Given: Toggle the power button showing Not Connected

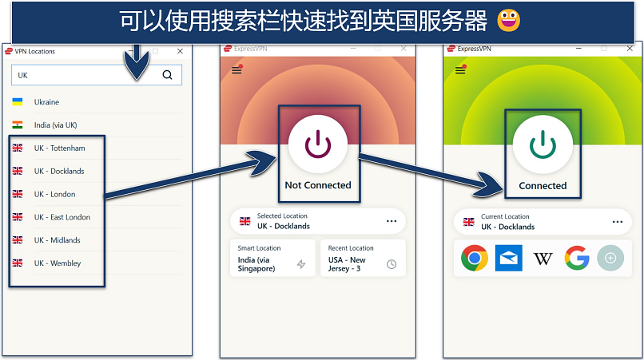Looking at the screenshot, I should click(x=318, y=144).
